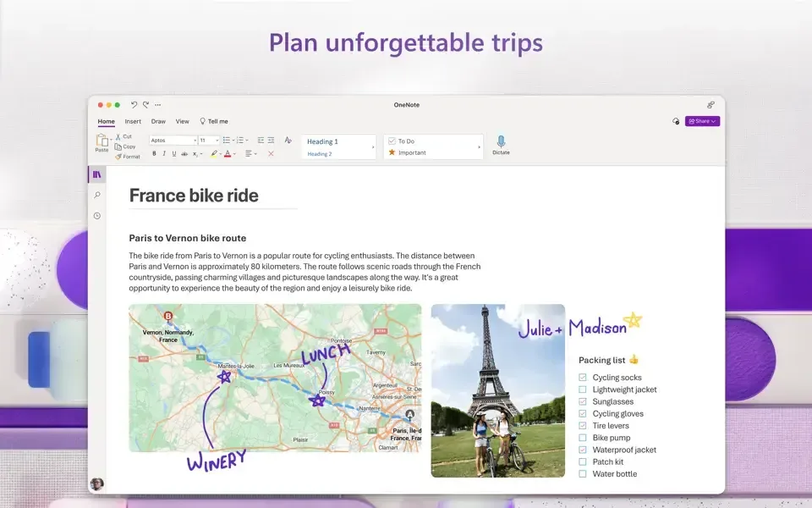Decrease the paragraph indent

point(261,141)
